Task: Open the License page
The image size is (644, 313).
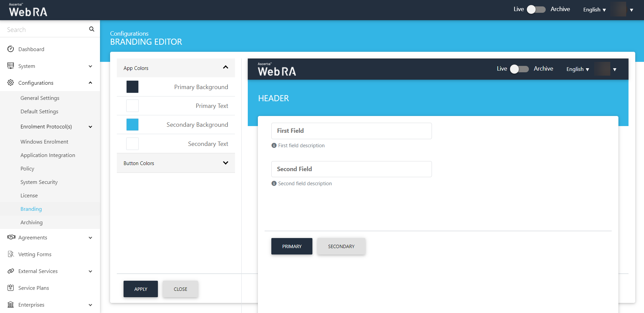Action: coord(29,195)
